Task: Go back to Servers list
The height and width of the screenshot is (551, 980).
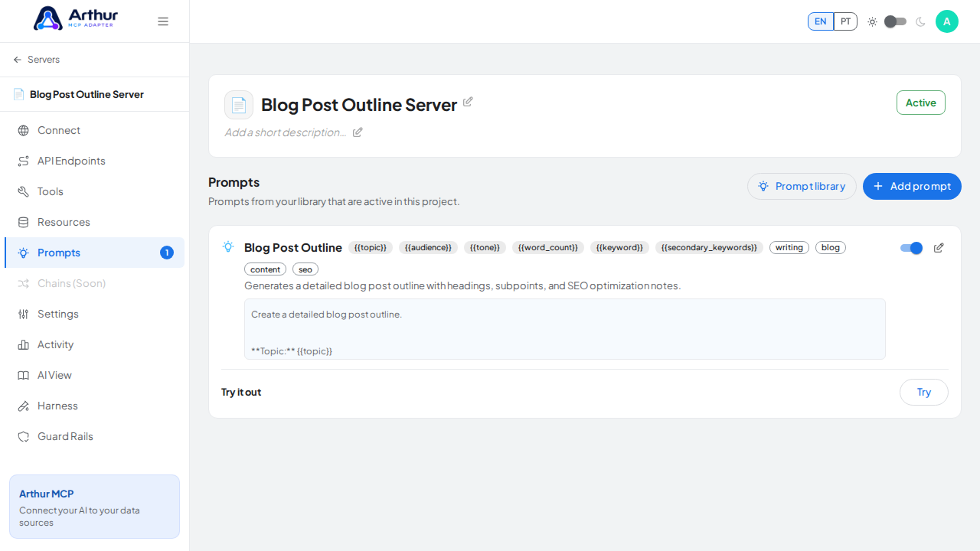Action: tap(37, 60)
